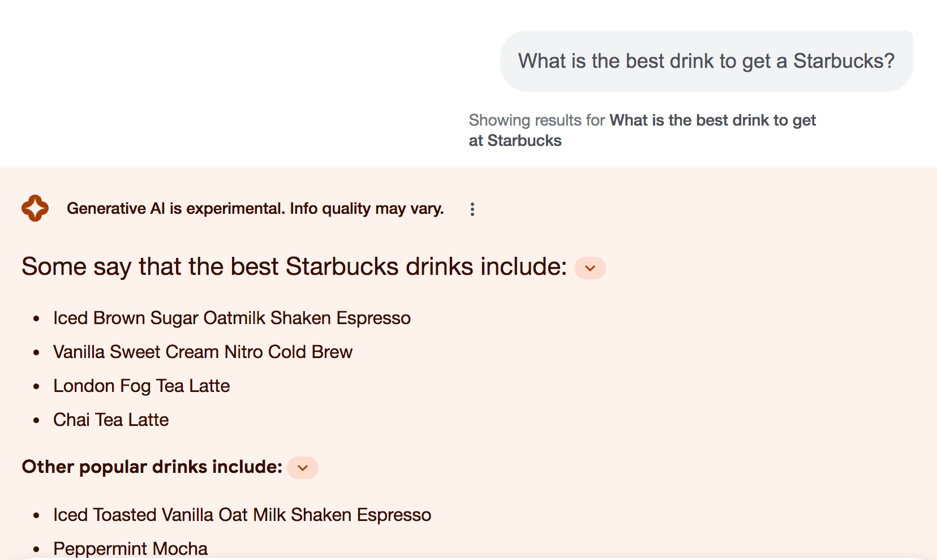Click the Generative AI sparkle icon
Image resolution: width=937 pixels, height=560 pixels.
click(35, 208)
